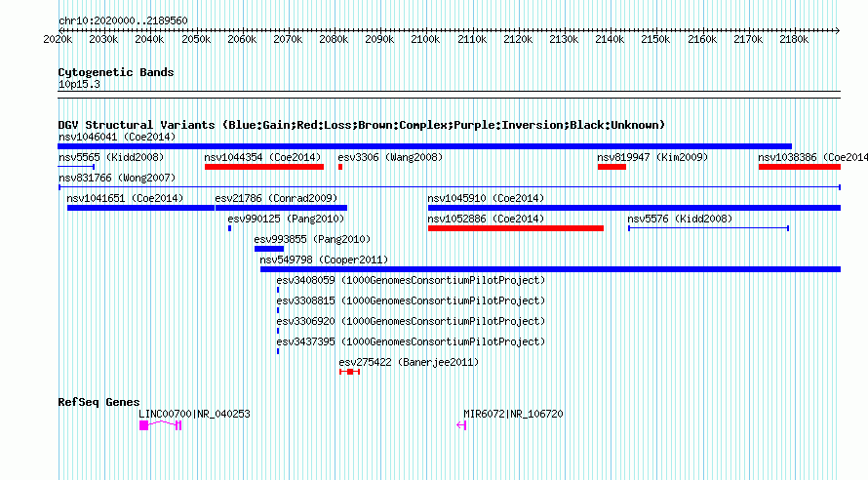Click esv3408059 variant label
The image size is (868, 480).
(411, 280)
